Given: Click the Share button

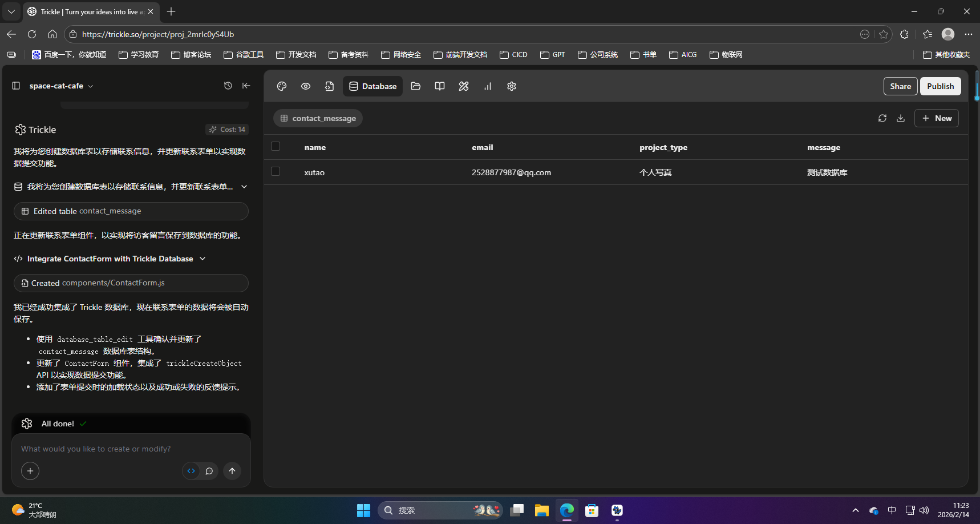Looking at the screenshot, I should pos(901,86).
